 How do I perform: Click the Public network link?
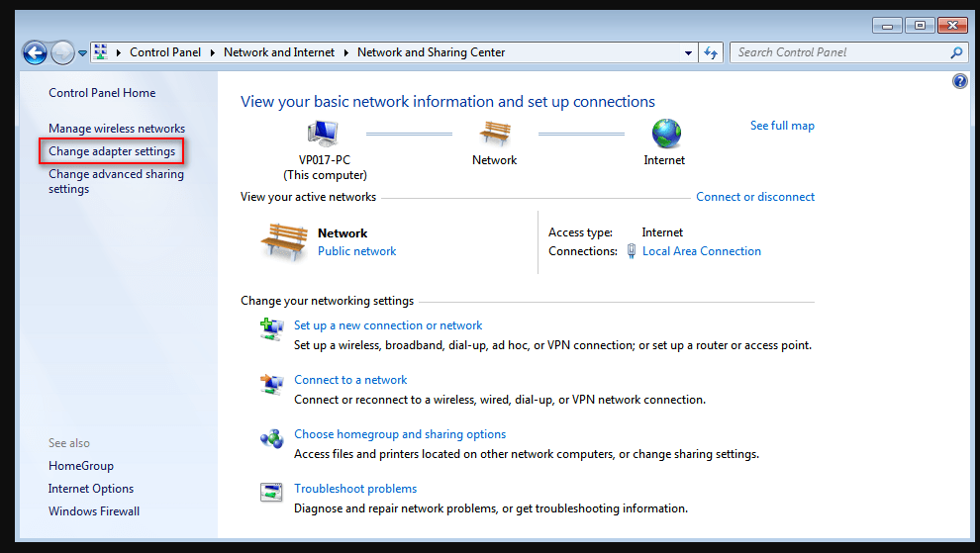[356, 251]
